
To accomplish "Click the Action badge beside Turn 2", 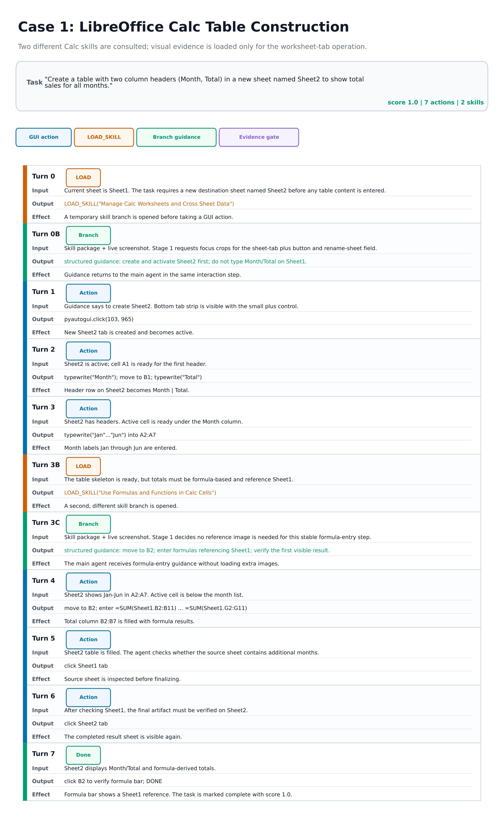I will 89,351.
